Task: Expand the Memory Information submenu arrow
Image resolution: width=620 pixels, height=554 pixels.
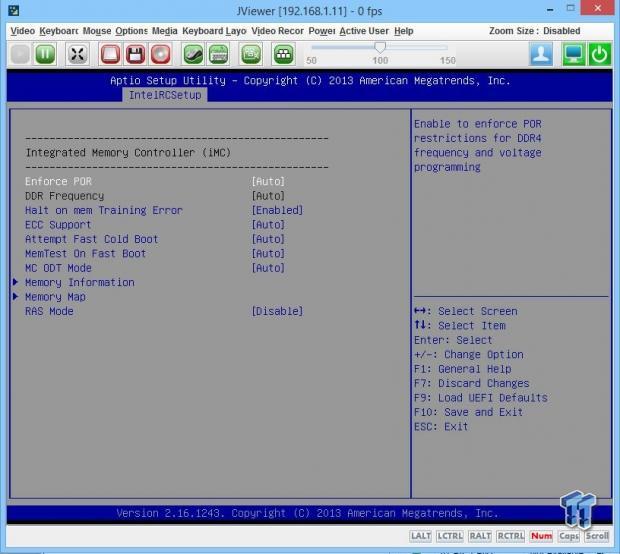Action: tap(15, 282)
